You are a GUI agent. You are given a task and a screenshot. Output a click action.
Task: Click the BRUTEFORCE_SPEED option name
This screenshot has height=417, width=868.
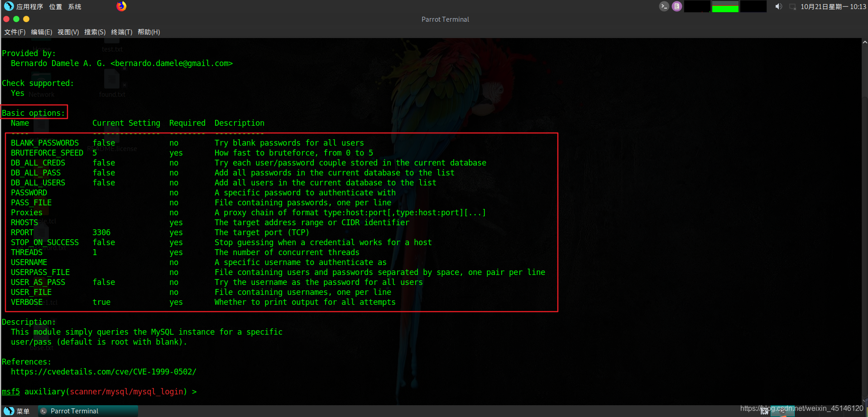click(x=47, y=153)
